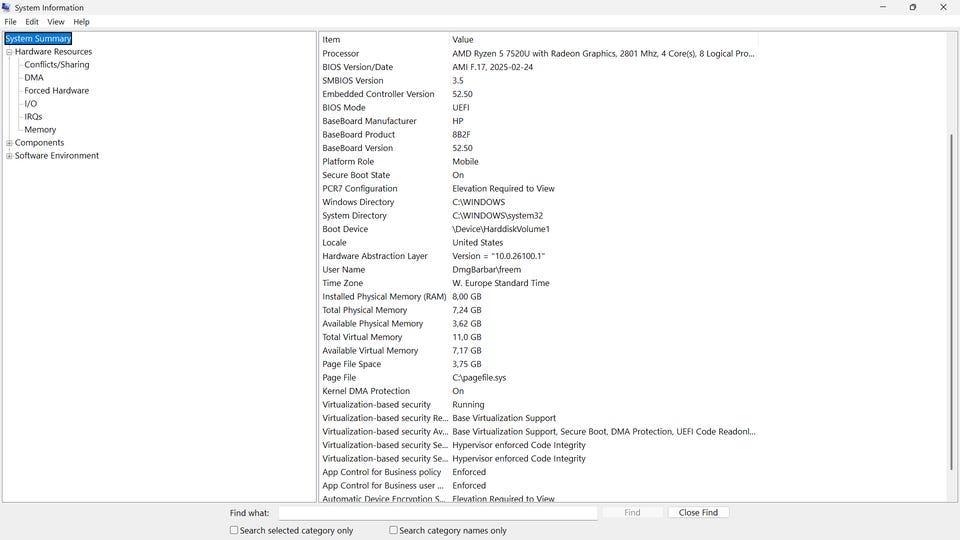Viewport: 960px width, 540px height.
Task: Select the Components tree label
Action: coord(39,143)
